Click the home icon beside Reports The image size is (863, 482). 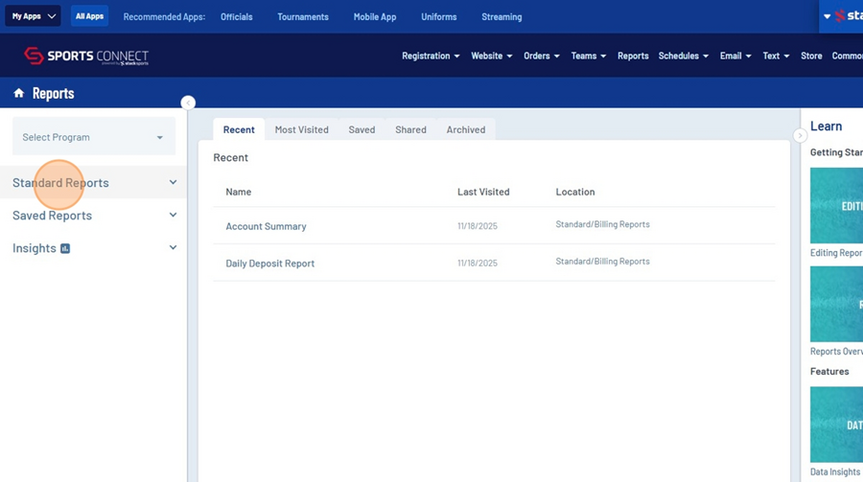click(19, 93)
